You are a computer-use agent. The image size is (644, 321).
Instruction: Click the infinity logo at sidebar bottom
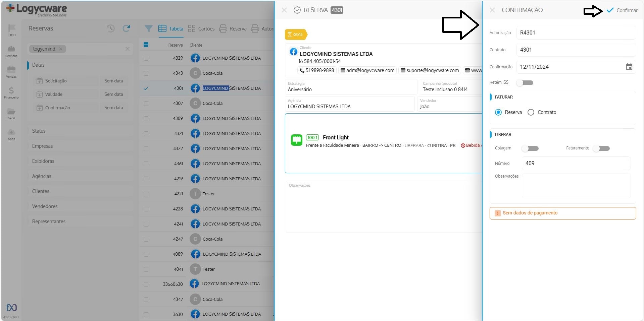(12, 307)
